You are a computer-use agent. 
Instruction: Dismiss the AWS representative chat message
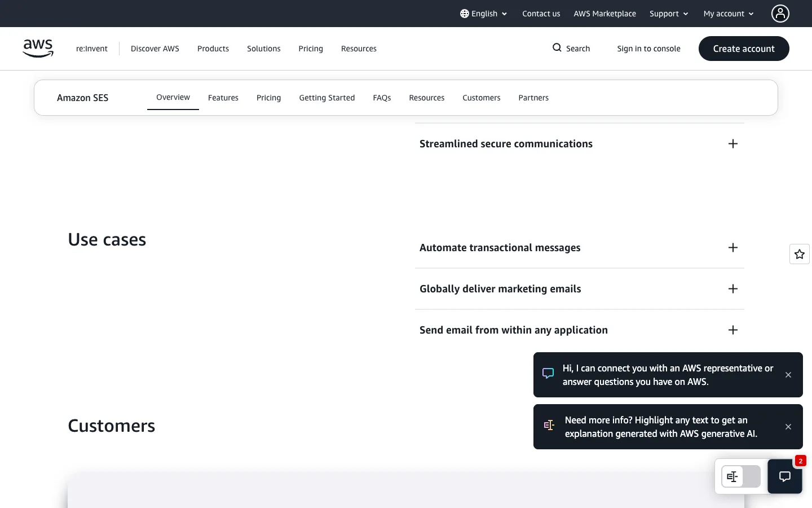[788, 375]
